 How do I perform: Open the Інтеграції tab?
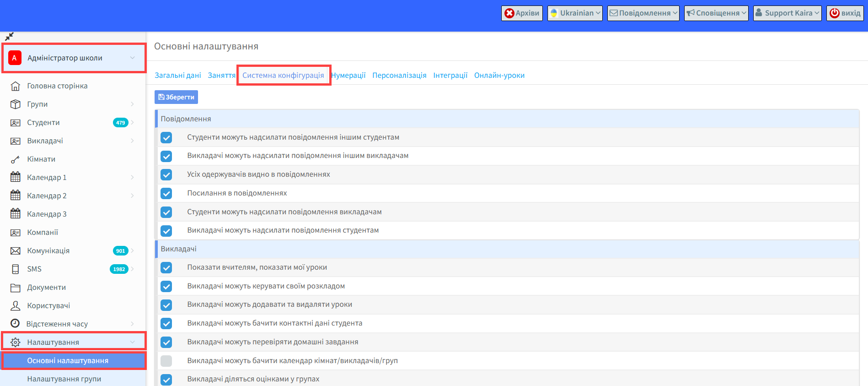pyautogui.click(x=450, y=76)
